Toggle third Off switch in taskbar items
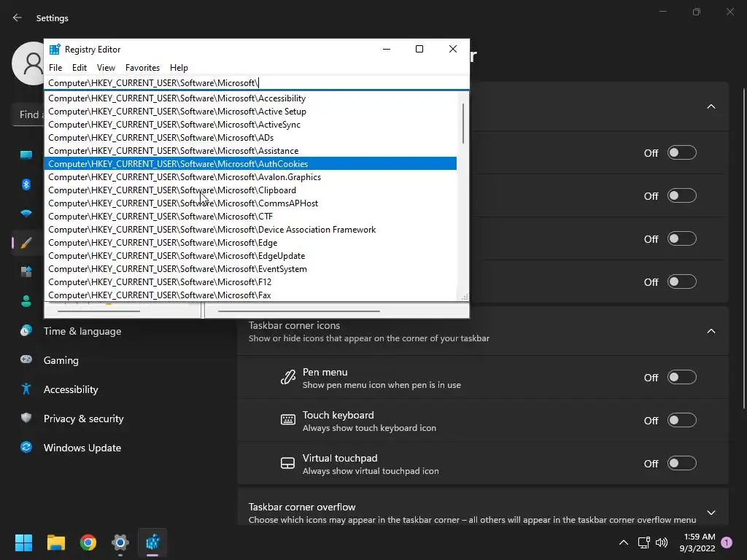The height and width of the screenshot is (560, 747). click(x=682, y=238)
